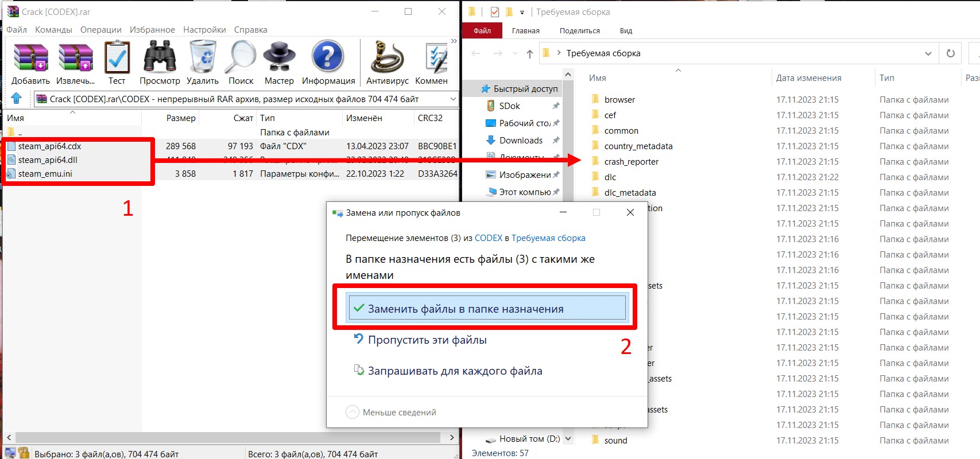Image resolution: width=980 pixels, height=459 pixels.
Task: Open Этот компьютер in navigation pane
Action: pyautogui.click(x=519, y=192)
